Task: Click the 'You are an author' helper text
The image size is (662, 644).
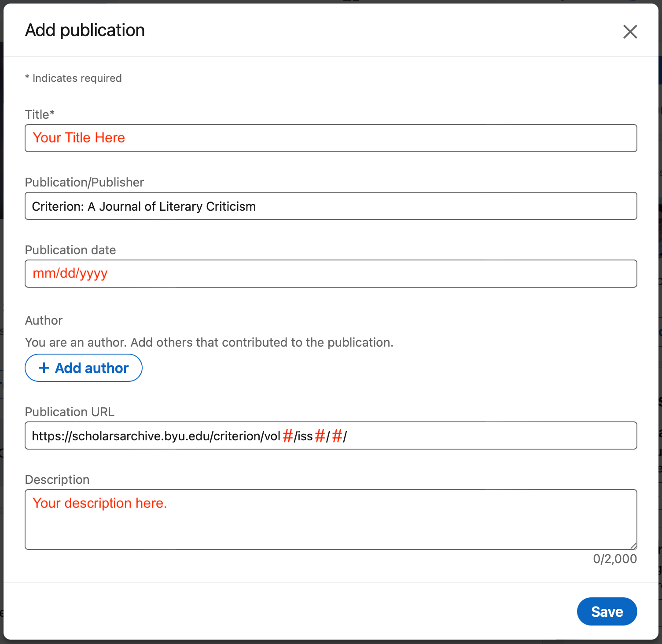Action: (x=209, y=342)
